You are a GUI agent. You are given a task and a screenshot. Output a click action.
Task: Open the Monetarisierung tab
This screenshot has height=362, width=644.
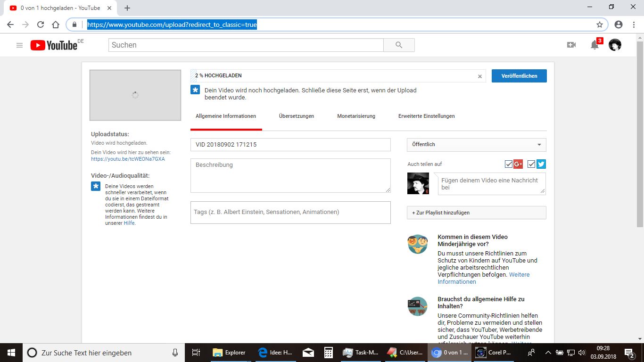(356, 116)
